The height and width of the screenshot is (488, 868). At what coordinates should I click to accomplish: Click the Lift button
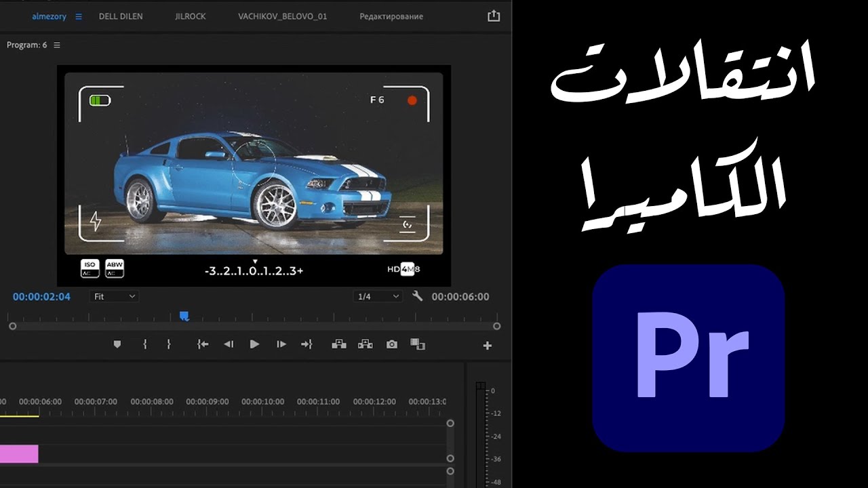pos(339,344)
